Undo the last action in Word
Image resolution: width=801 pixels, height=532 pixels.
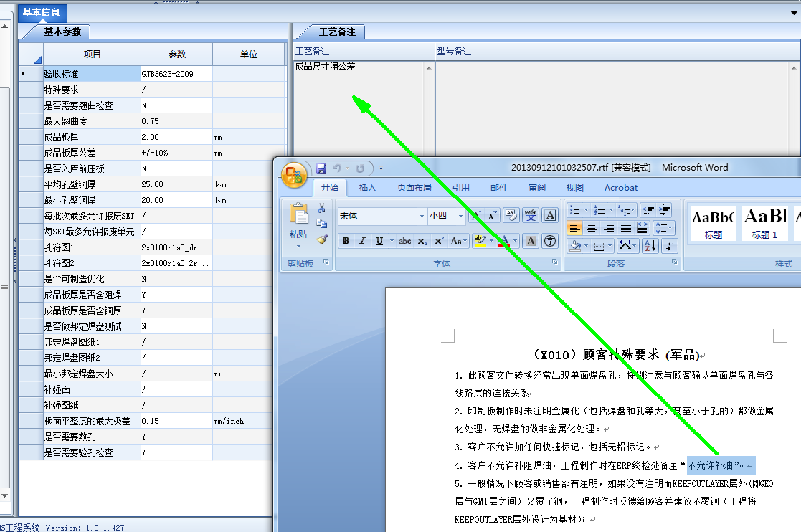point(336,168)
